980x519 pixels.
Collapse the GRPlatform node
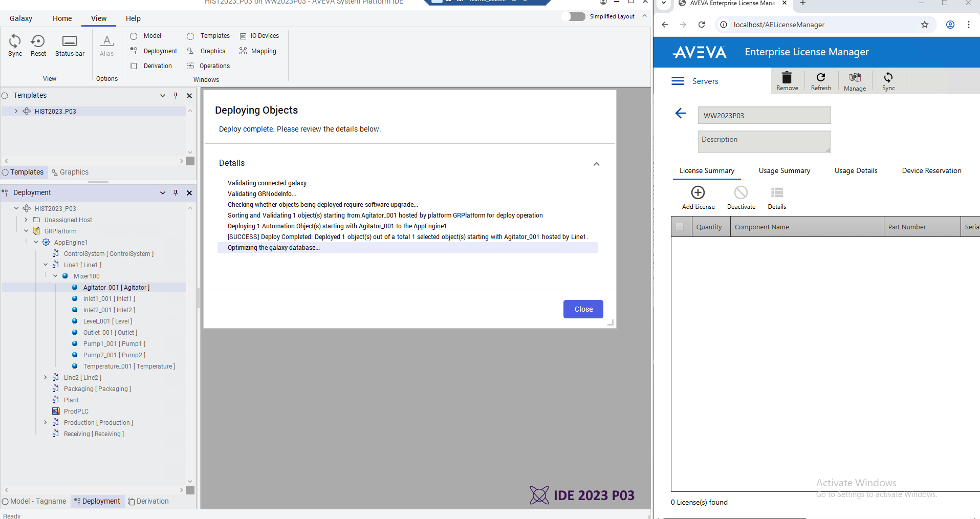click(26, 231)
